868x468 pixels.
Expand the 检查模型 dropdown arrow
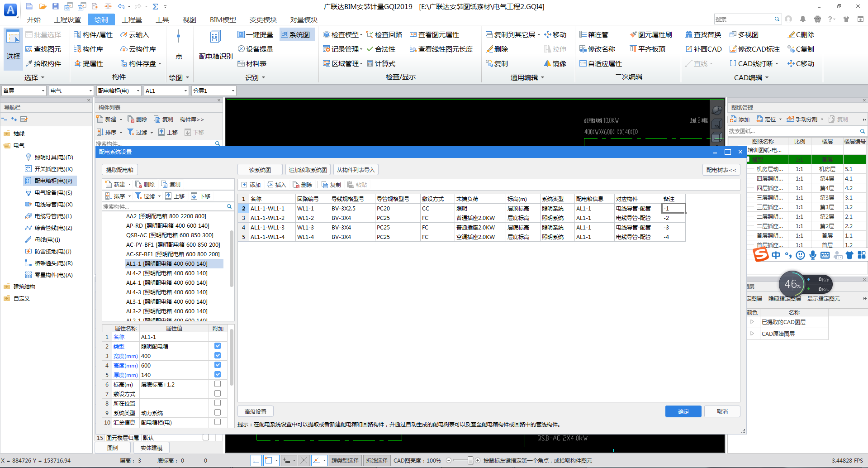pyautogui.click(x=361, y=34)
